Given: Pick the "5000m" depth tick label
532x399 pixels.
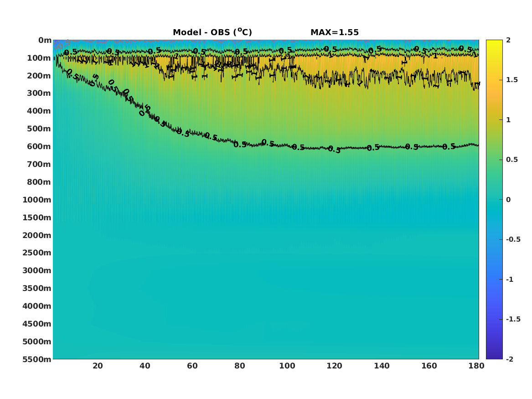Looking at the screenshot, I should point(37,342).
